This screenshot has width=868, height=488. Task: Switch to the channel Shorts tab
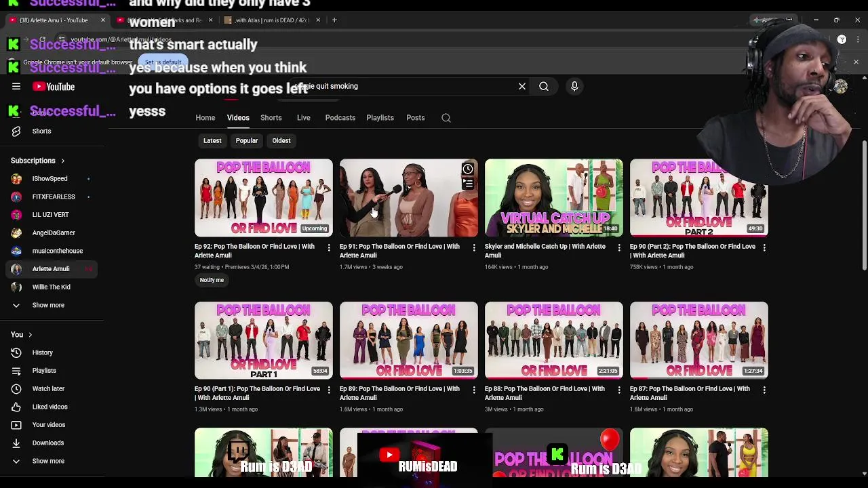271,118
